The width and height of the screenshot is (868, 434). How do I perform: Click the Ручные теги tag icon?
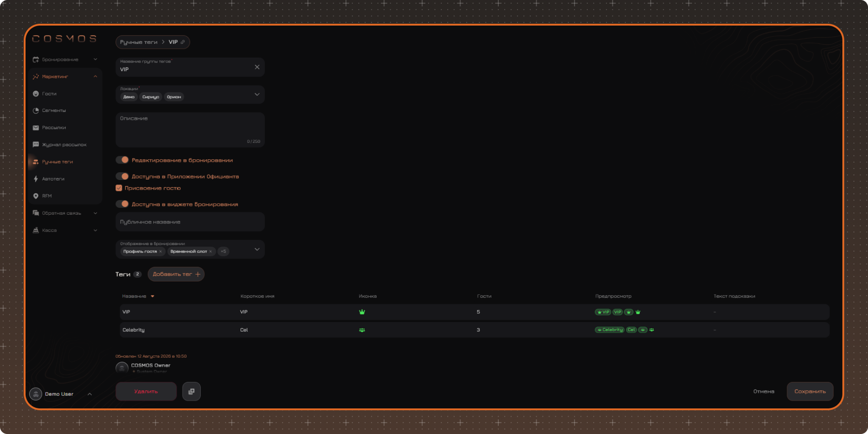tap(36, 162)
